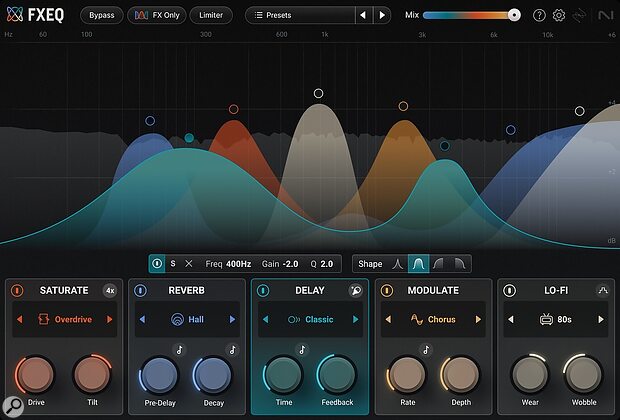
Task: Click the Q 2.0 value
Action: (x=327, y=264)
